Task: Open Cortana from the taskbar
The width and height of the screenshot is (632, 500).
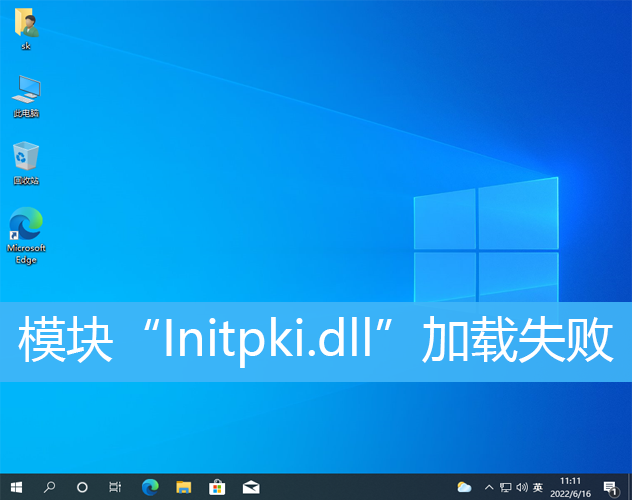Action: pyautogui.click(x=82, y=487)
